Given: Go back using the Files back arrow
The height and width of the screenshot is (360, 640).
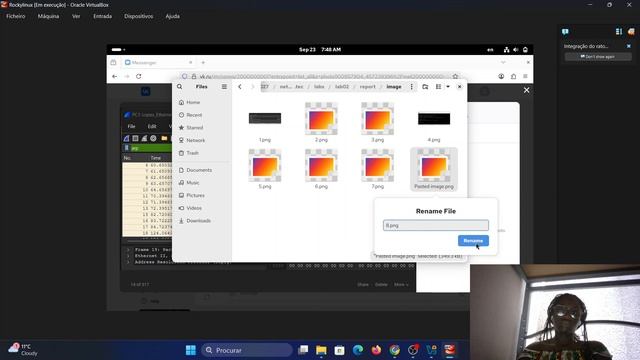Looking at the screenshot, I should point(240,87).
